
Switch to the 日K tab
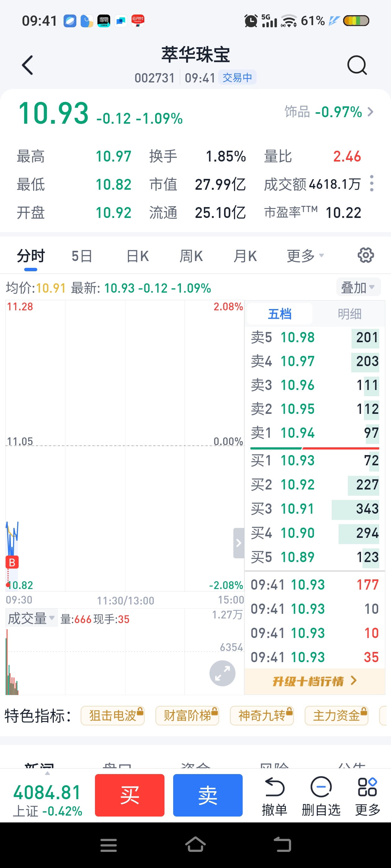click(137, 256)
